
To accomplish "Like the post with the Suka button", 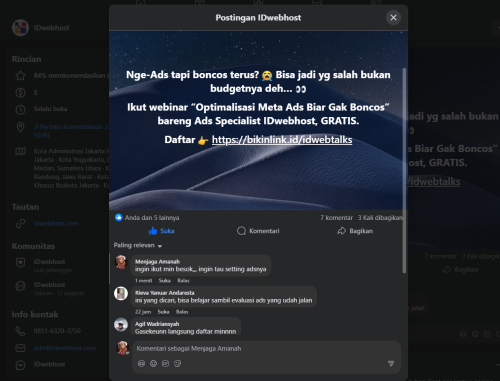I will [161, 231].
